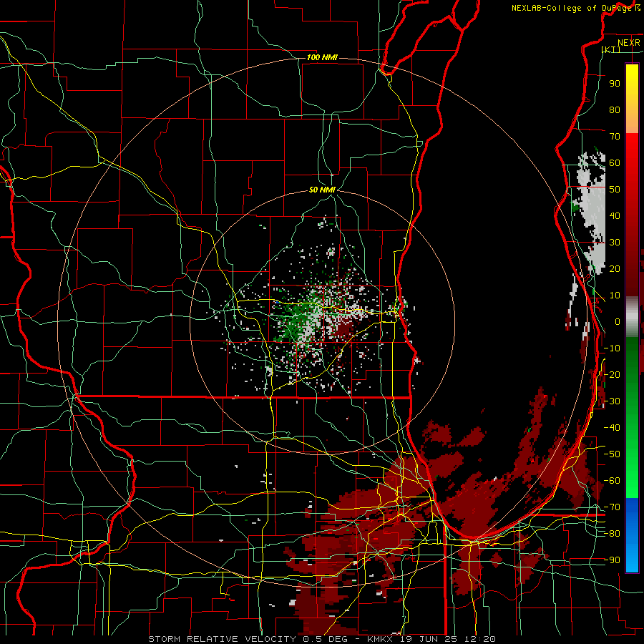Click the 70 value on velocity scale
The height and width of the screenshot is (644, 644).
[x=615, y=137]
